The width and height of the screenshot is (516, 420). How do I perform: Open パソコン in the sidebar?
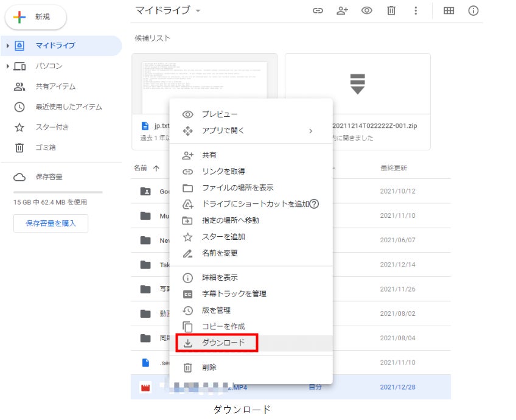pos(49,66)
